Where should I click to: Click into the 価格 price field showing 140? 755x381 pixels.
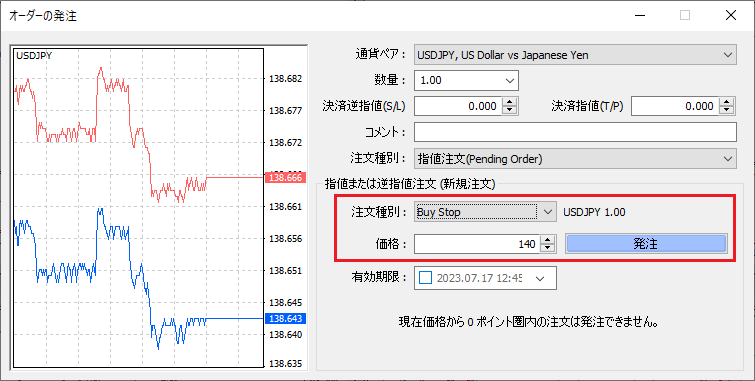(477, 244)
